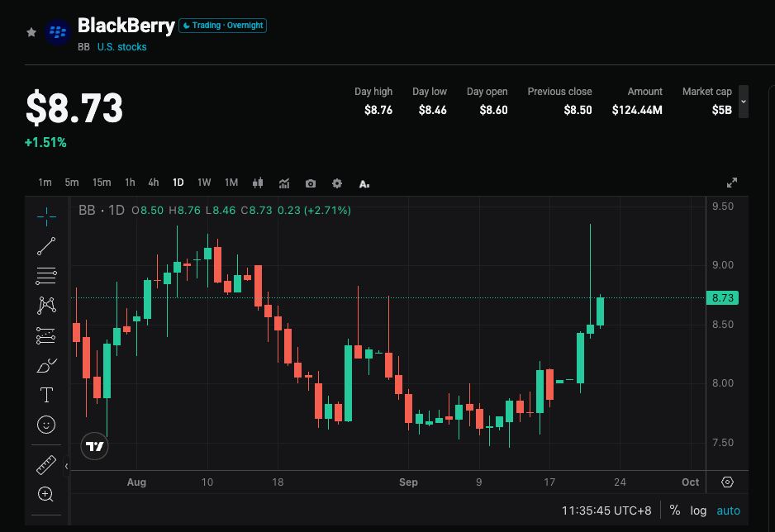Switch chart to 5m interval
The width and height of the screenshot is (775, 532).
[x=72, y=183]
